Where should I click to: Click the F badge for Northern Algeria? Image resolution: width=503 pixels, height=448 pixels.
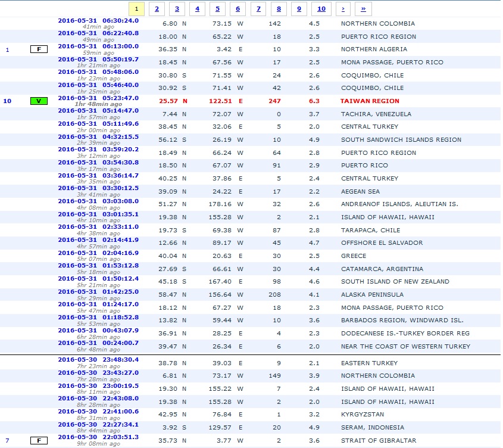(39, 49)
